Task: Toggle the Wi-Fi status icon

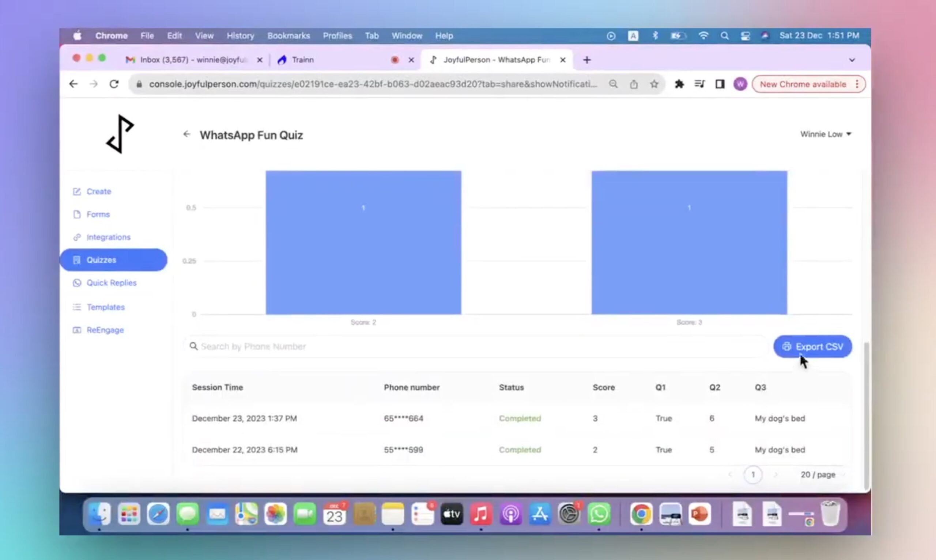Action: [x=703, y=35]
